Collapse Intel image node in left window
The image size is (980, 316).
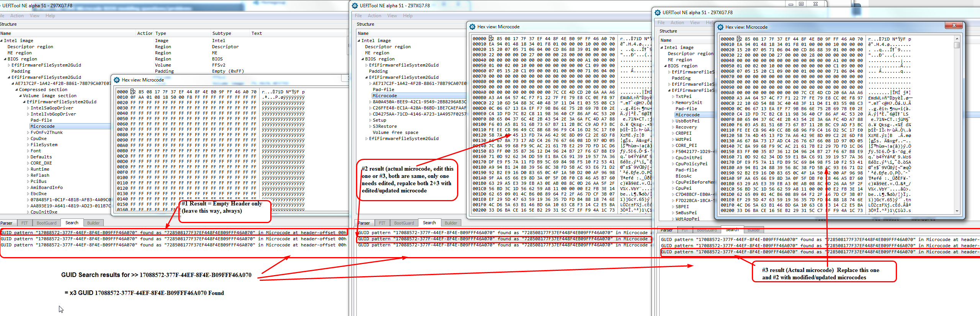pos(2,41)
